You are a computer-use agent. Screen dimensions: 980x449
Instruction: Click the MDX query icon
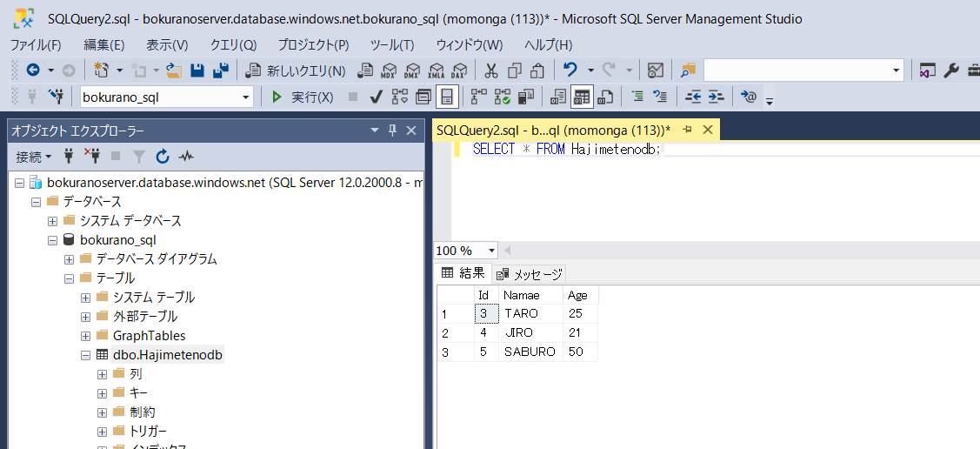(390, 70)
